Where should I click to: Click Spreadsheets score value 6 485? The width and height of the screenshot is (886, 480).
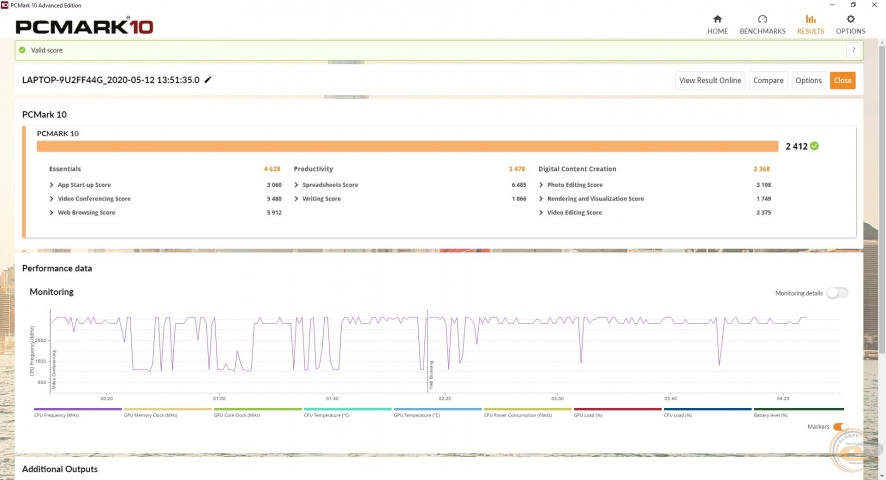coord(519,185)
